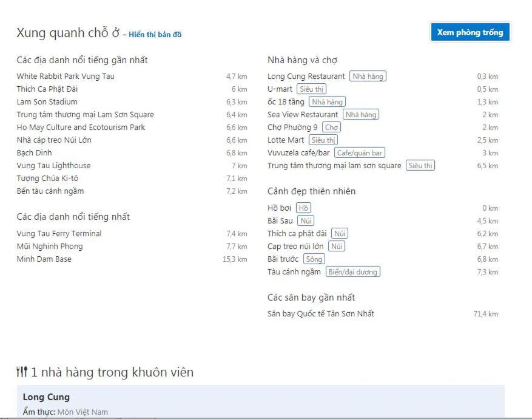Select Sân bay Quốc tế Tân Sơn Nhất
532x419 pixels.
[320, 314]
